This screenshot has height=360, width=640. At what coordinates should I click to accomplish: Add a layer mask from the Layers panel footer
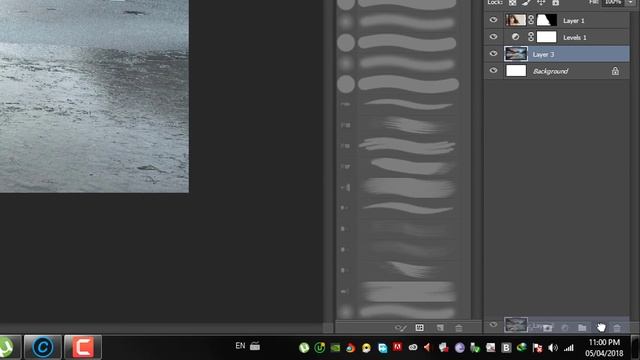[x=547, y=327]
